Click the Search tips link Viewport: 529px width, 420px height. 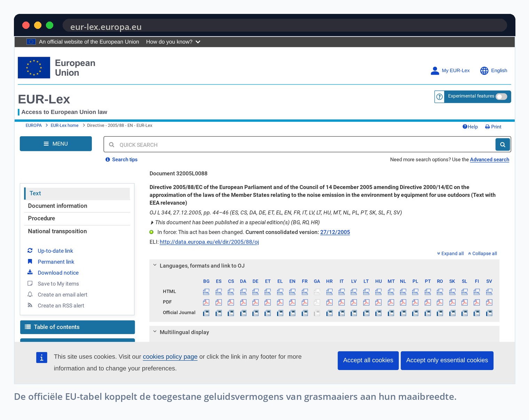121,160
